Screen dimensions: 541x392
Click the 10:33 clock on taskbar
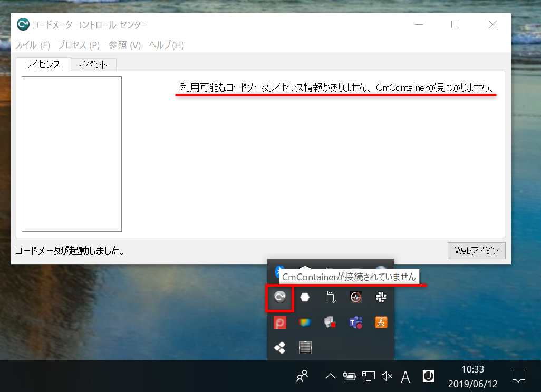472,369
